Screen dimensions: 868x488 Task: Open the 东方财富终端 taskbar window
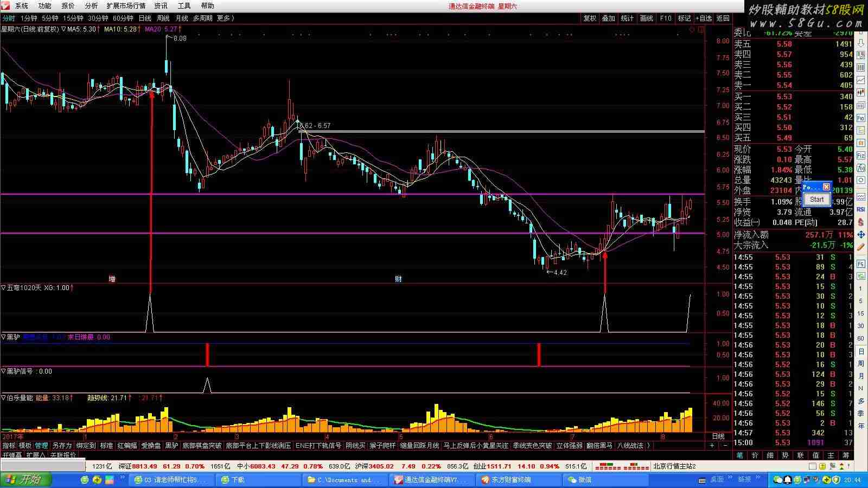coord(519,480)
